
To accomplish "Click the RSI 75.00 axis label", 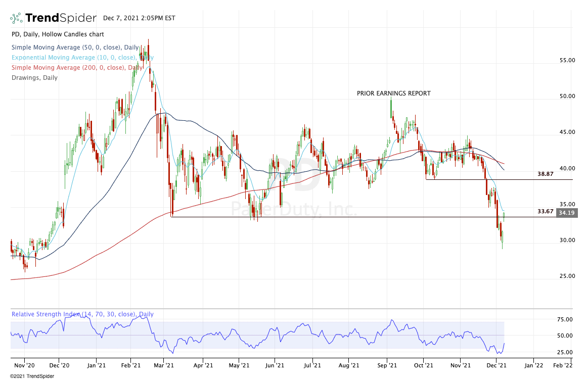I will [x=565, y=319].
